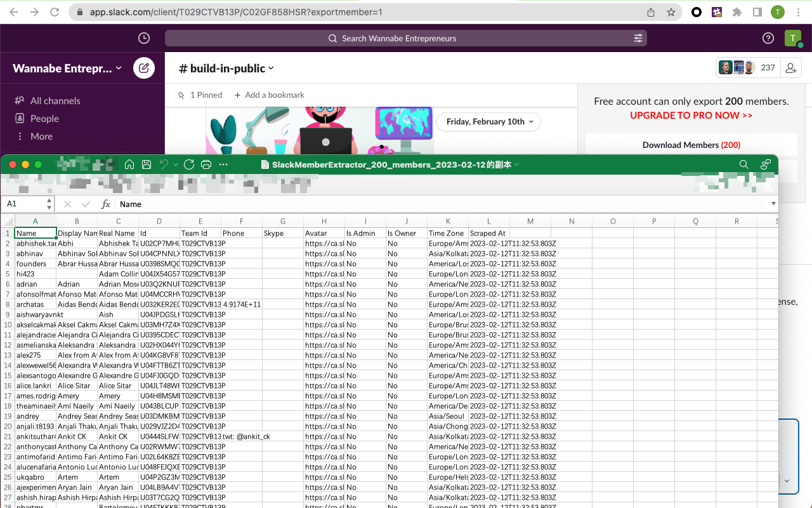Save the SlackMemberExtractor spreadsheet
The width and height of the screenshot is (812, 508).
[x=146, y=164]
